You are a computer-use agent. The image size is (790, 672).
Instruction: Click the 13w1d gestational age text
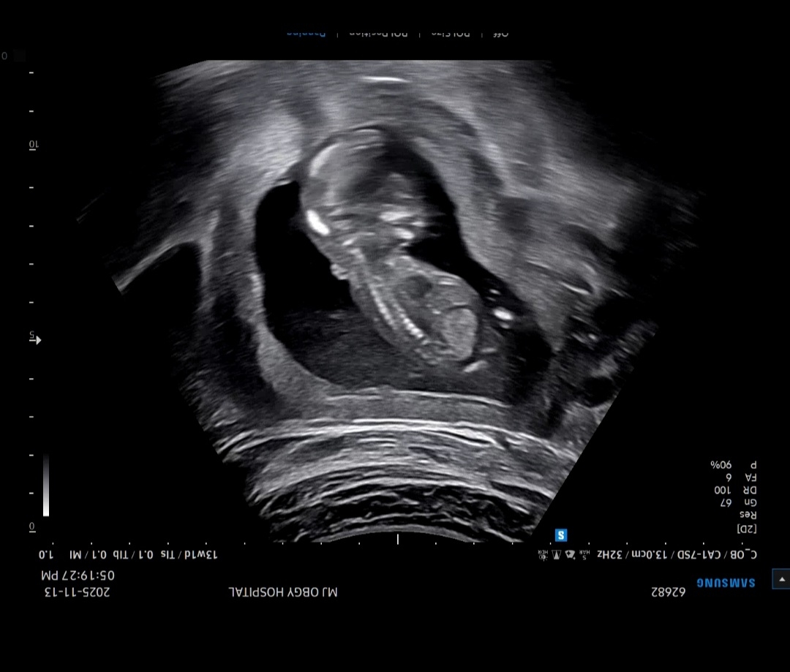click(x=201, y=554)
